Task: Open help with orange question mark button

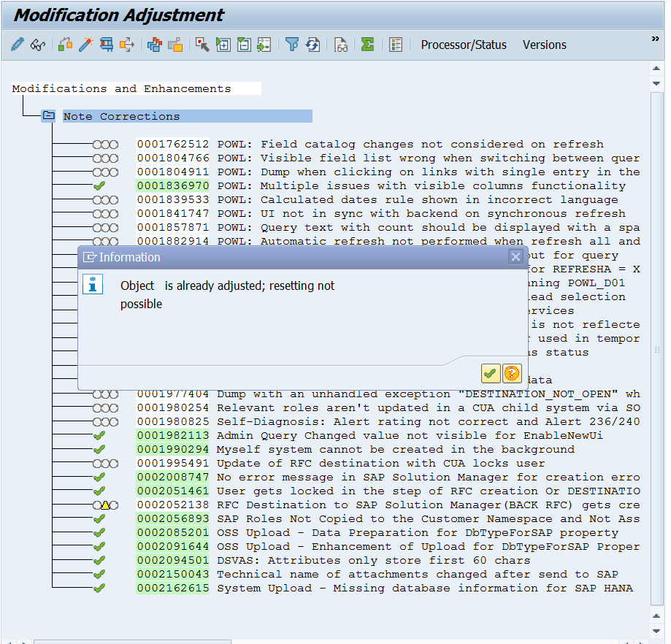Action: point(512,374)
